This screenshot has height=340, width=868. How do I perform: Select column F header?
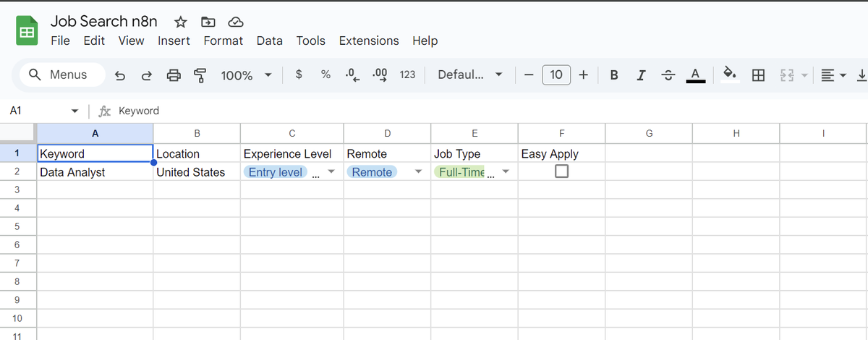(x=561, y=133)
